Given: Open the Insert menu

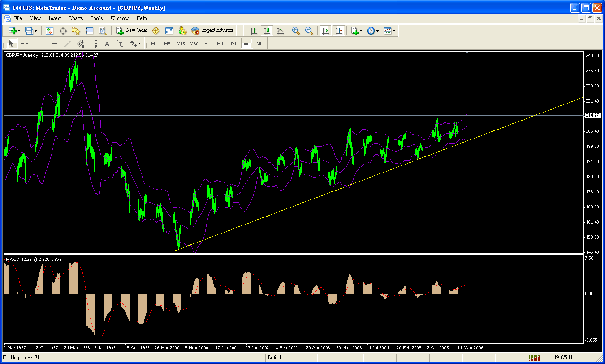Looking at the screenshot, I should (54, 18).
